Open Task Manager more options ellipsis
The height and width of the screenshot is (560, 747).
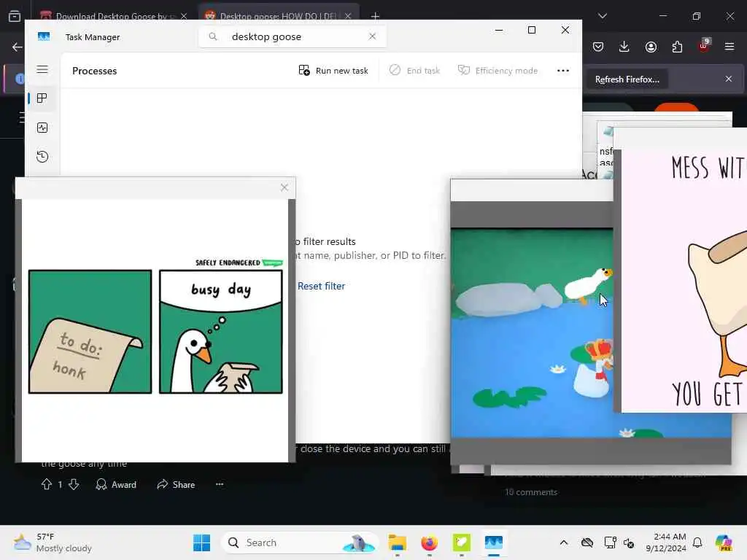(562, 71)
